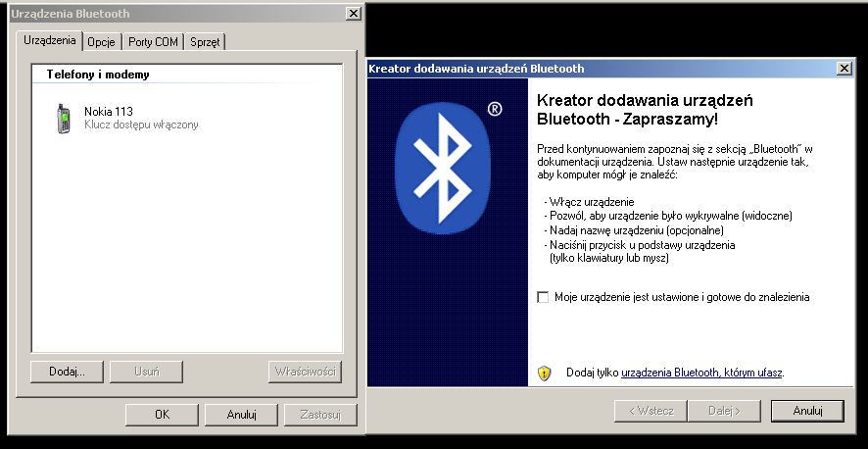Select the Nokia 113 phone icon
Viewport: 868px width, 449px height.
click(65, 119)
